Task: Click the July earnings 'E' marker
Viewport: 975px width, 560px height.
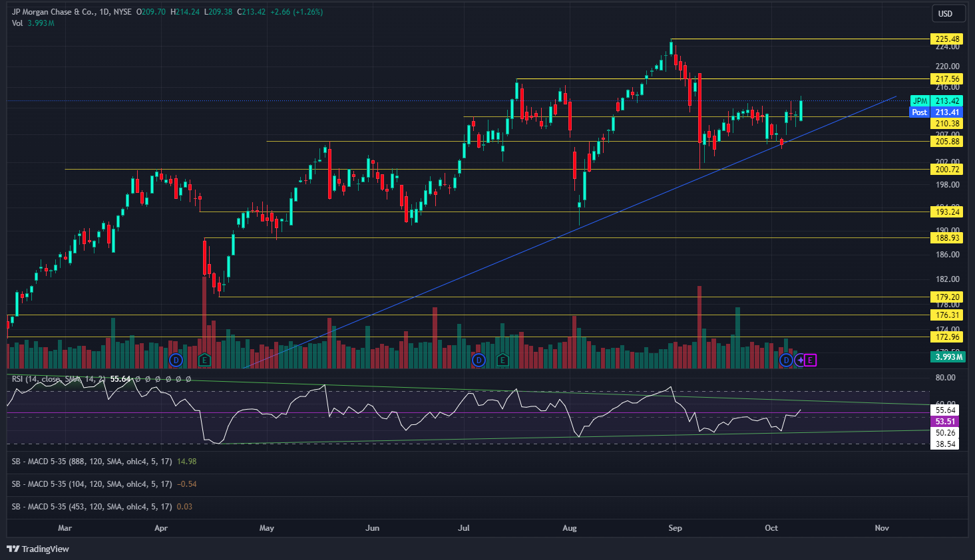Action: (502, 360)
